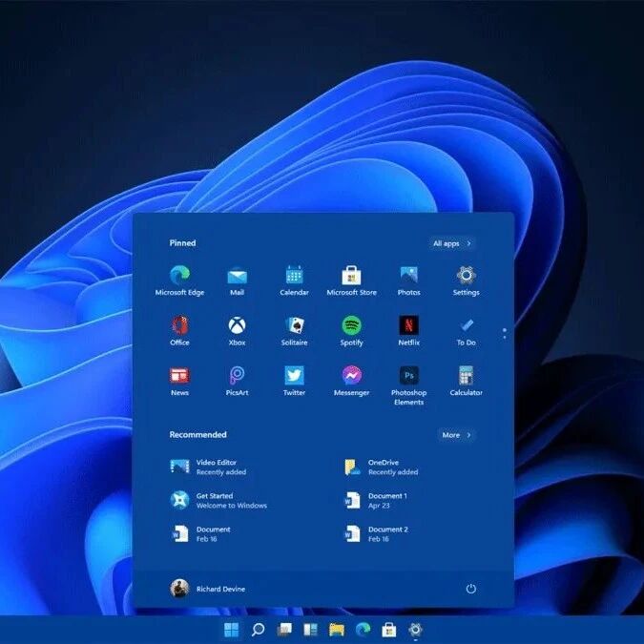This screenshot has width=644, height=644.
Task: Open Spotify from pinned apps
Action: pos(351,331)
